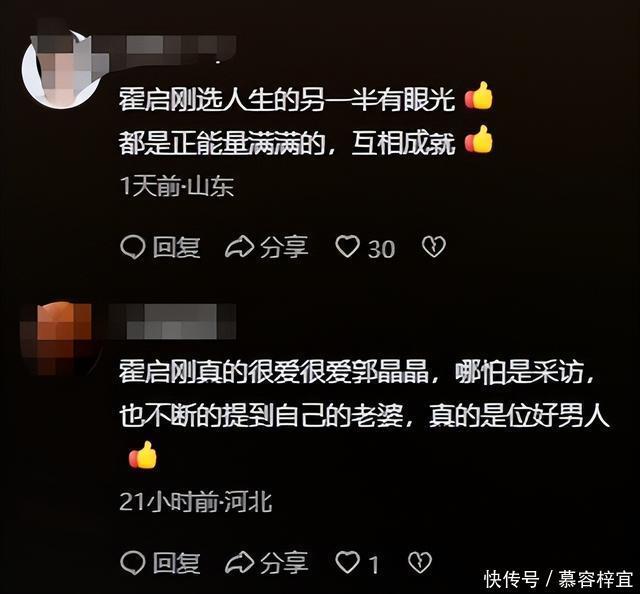Click 回复 text under the second comment
Screen dimensions: 640x594
pyautogui.click(x=176, y=563)
